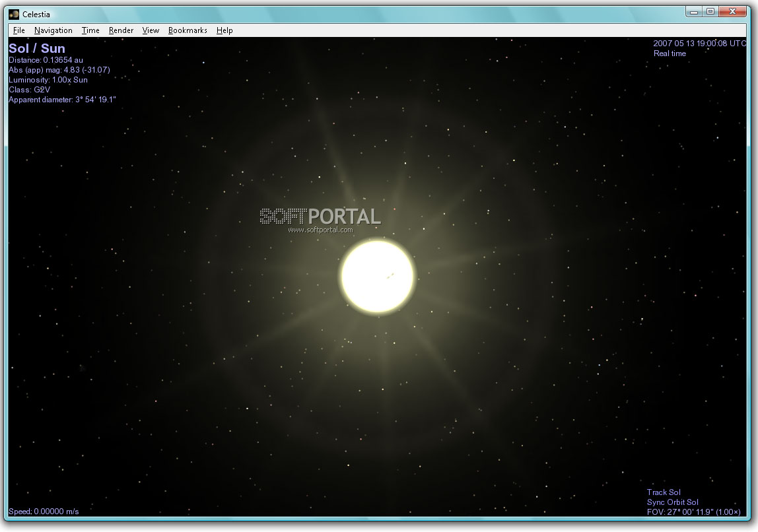Screen dimensions: 758x532
Task: Maximize the Celestia window
Action: click(710, 12)
